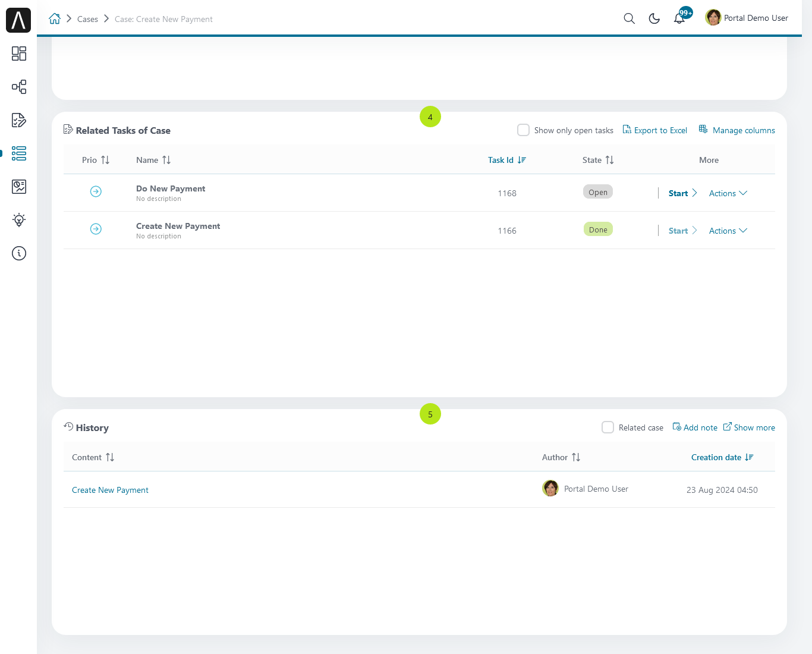Open the Processes sidebar icon
812x654 pixels.
click(x=19, y=87)
